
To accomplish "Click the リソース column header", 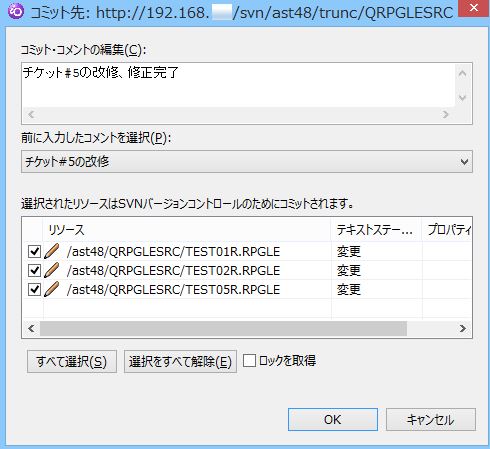I will [x=187, y=230].
